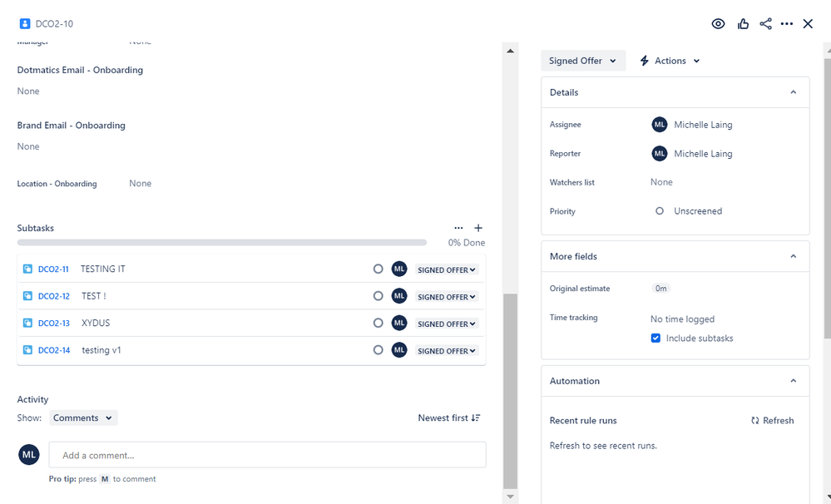Click the subtask icon for DCO2-11

pyautogui.click(x=27, y=269)
